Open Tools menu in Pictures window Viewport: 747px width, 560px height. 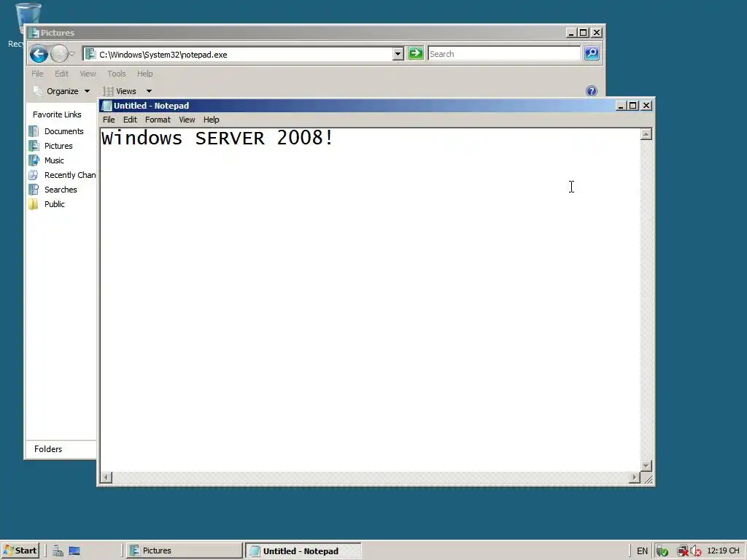(116, 74)
